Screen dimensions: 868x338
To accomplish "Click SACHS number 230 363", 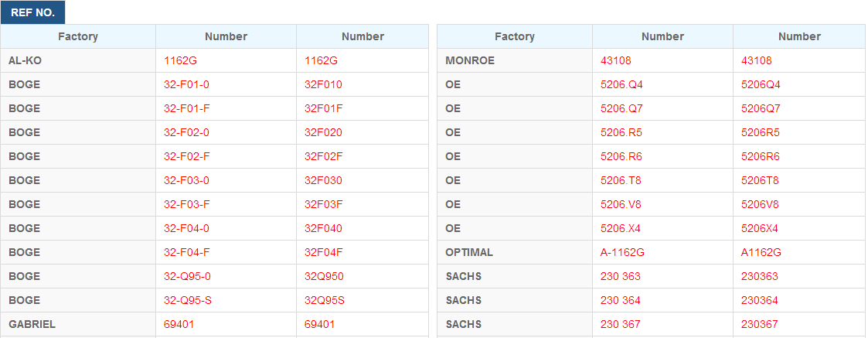I will tap(621, 276).
